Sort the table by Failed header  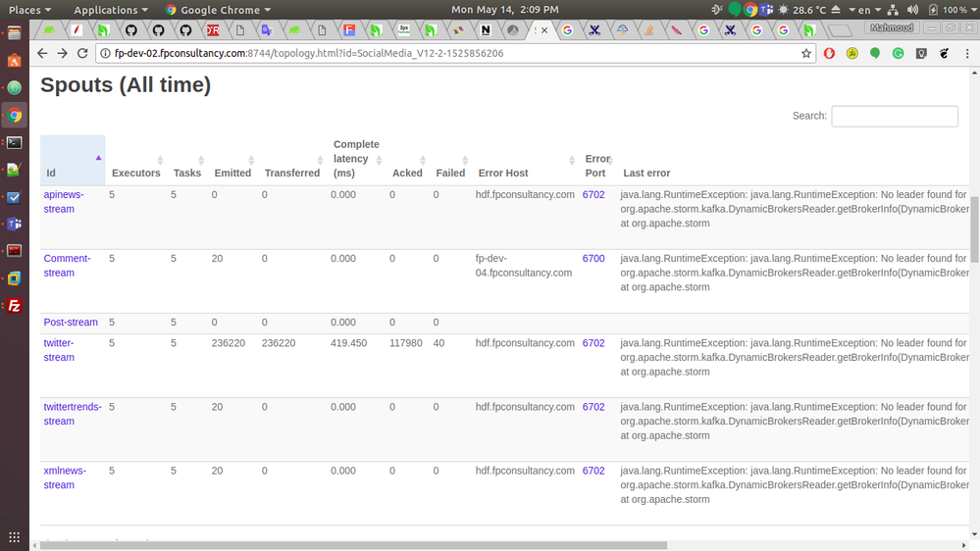pos(450,173)
